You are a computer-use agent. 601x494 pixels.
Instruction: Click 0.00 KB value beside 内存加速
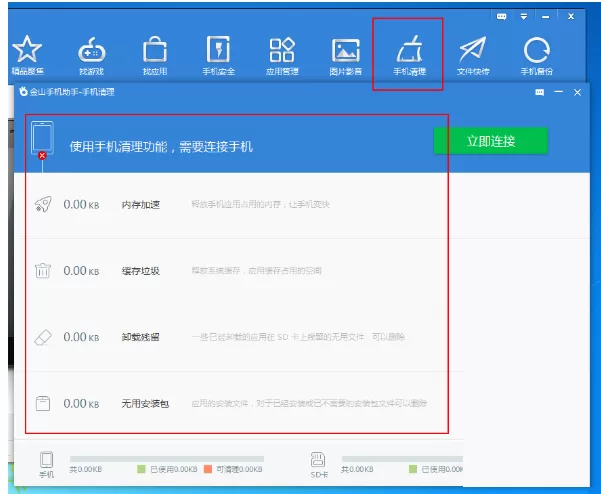81,205
